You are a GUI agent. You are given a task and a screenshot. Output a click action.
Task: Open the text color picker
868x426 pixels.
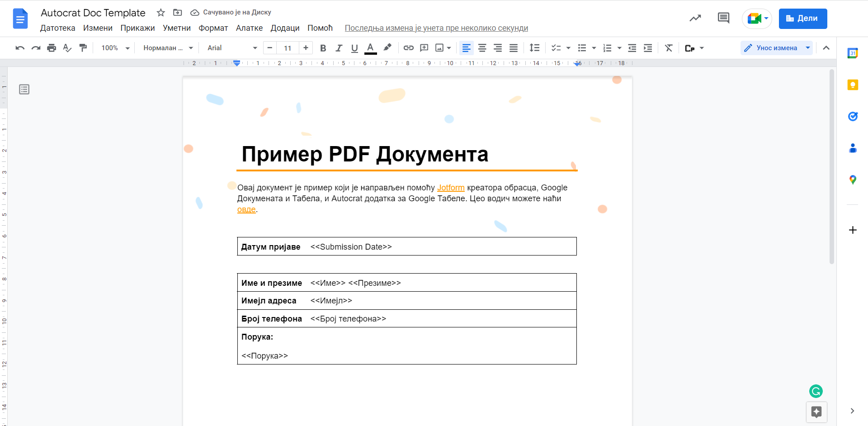click(370, 48)
